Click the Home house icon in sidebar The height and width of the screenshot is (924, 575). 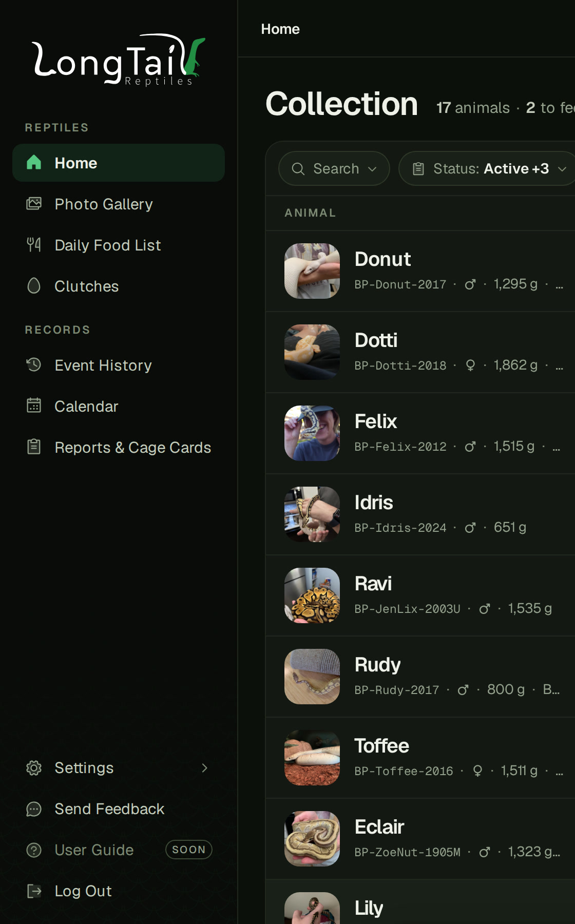pos(34,163)
